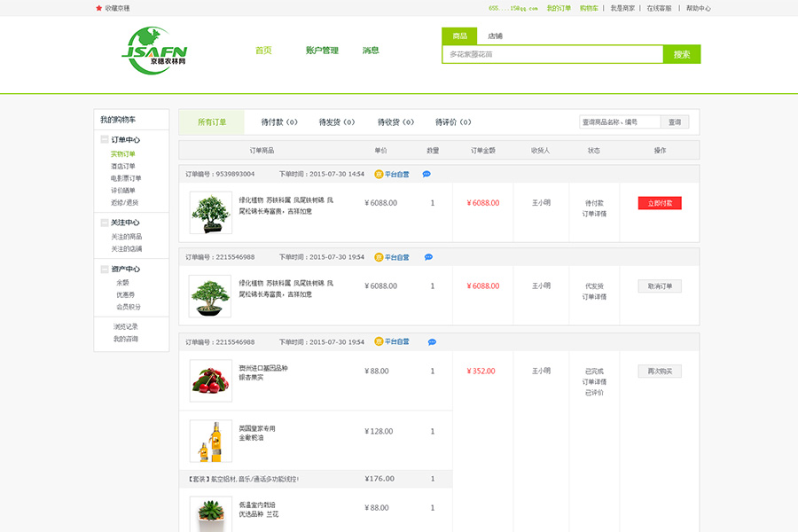Open the yellow oil bottle thumbnail
This screenshot has height=532, width=798.
(211, 441)
